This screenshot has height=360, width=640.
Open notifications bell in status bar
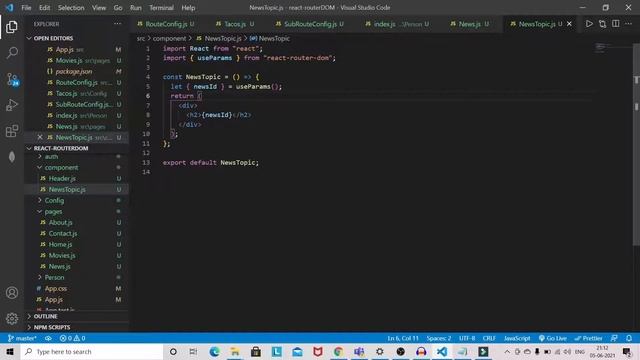pos(629,338)
